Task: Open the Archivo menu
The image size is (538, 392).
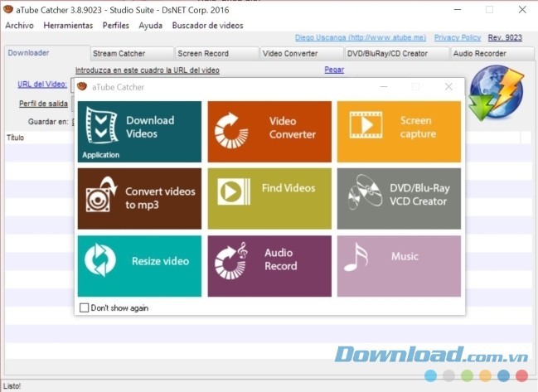Action: tap(20, 25)
